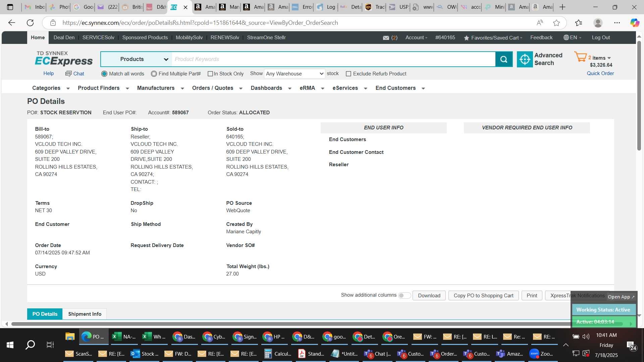The width and height of the screenshot is (644, 362).
Task: Open the browser profile icon
Action: click(x=598, y=23)
